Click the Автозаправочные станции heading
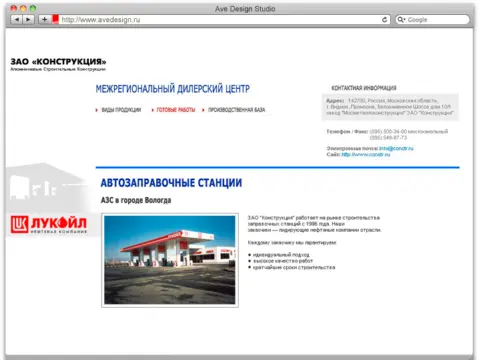This screenshot has height=360, width=480. pyautogui.click(x=171, y=183)
